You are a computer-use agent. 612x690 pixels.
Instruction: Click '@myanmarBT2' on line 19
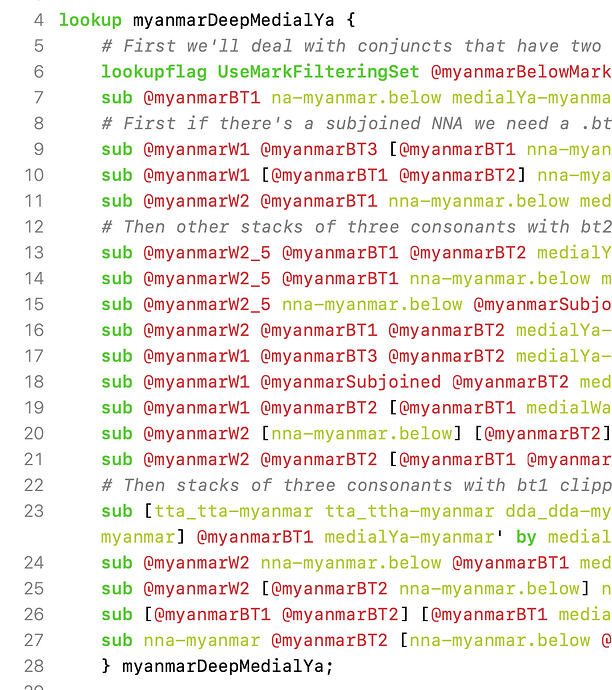point(319,408)
